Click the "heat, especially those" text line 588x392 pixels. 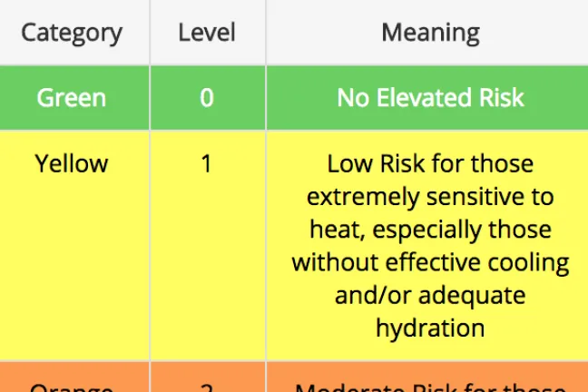pos(430,230)
